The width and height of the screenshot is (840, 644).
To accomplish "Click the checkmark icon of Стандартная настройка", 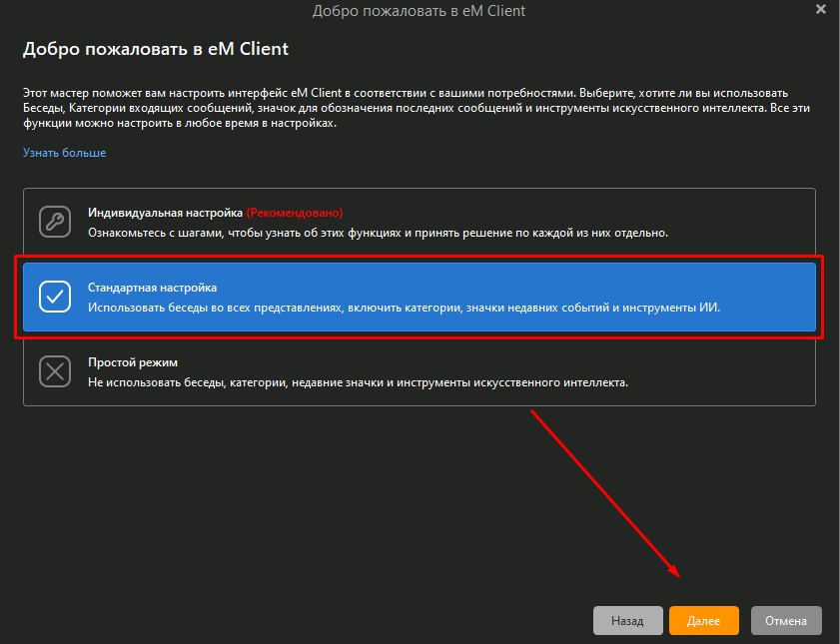I will (x=55, y=296).
